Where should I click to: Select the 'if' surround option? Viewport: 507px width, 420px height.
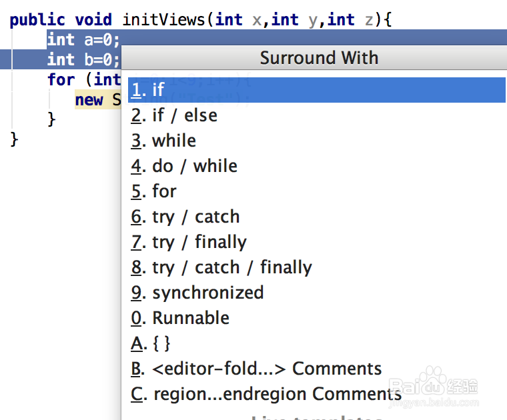[x=157, y=90]
